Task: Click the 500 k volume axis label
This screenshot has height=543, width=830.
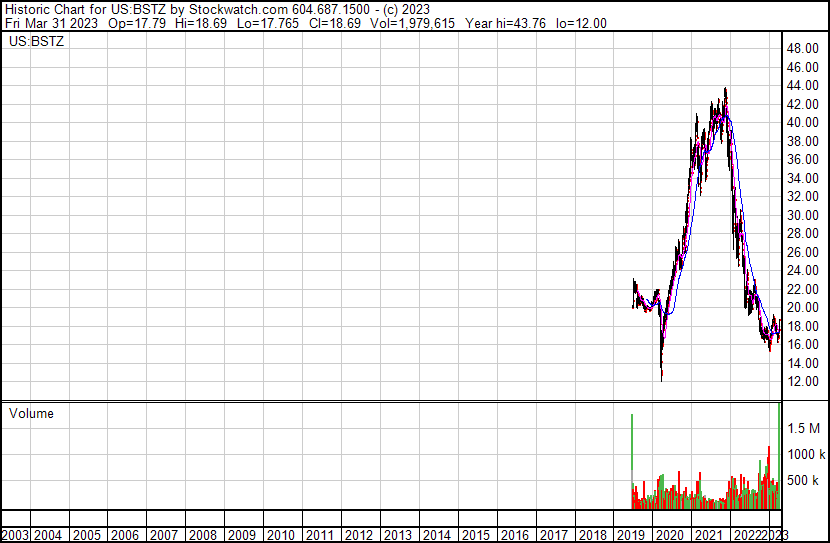Action: coord(803,481)
